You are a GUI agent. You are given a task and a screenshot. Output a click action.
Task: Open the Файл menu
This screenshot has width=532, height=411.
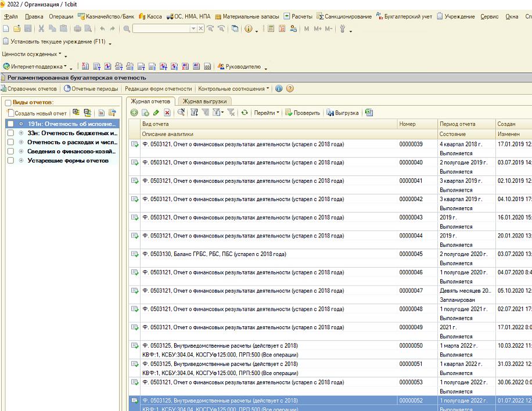coord(11,16)
